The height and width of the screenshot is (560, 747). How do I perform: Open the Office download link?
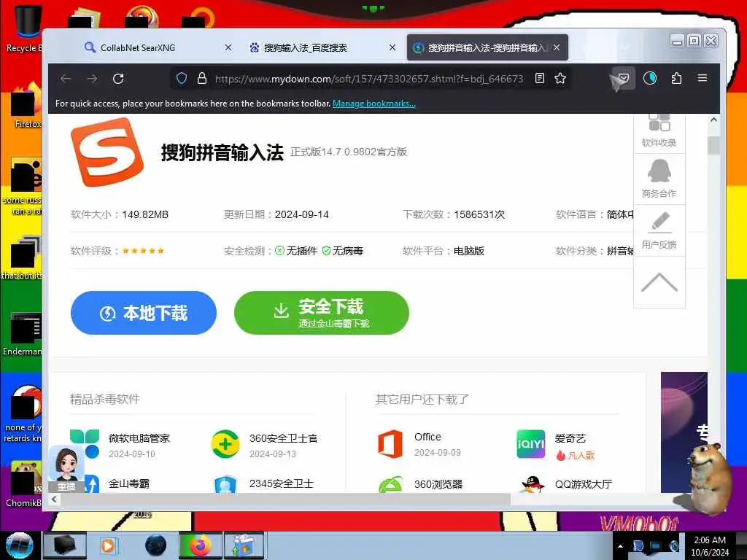point(427,437)
